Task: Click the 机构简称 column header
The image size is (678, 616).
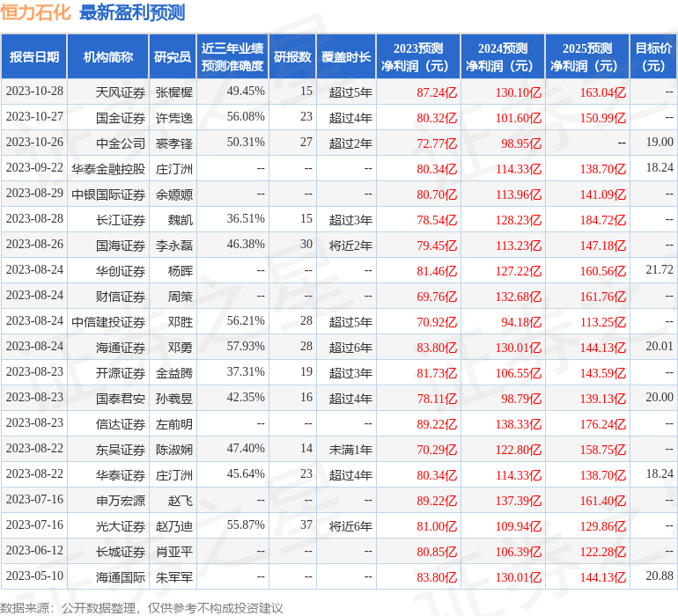Action: [108, 56]
